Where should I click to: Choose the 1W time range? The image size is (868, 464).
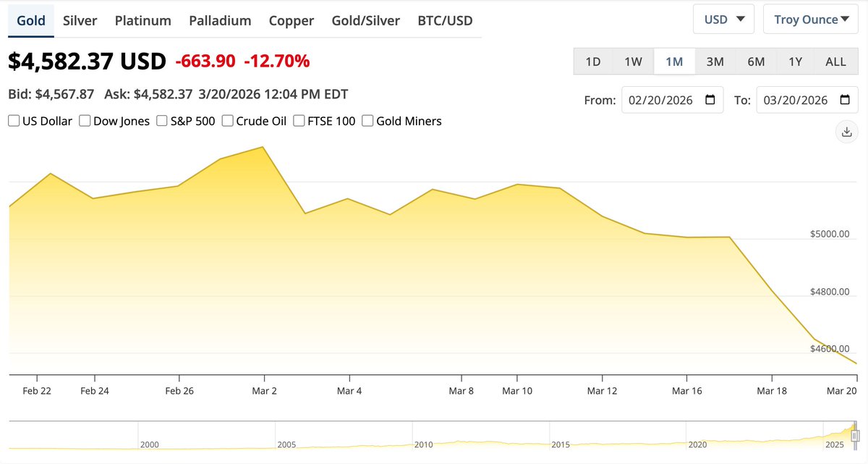[x=634, y=62]
